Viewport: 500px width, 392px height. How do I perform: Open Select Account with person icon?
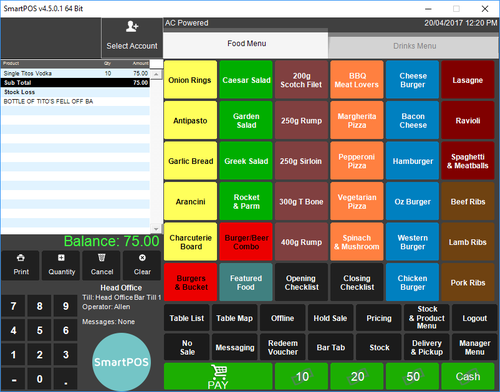pyautogui.click(x=132, y=38)
